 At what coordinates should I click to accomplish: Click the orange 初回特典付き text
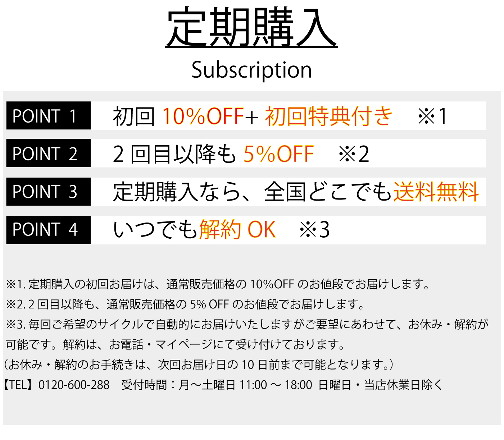pos(329,116)
